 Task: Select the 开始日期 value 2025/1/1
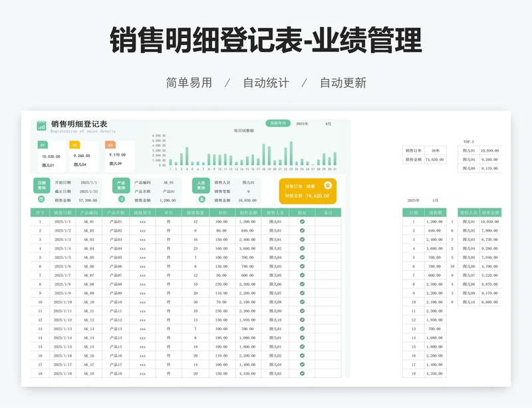click(89, 182)
